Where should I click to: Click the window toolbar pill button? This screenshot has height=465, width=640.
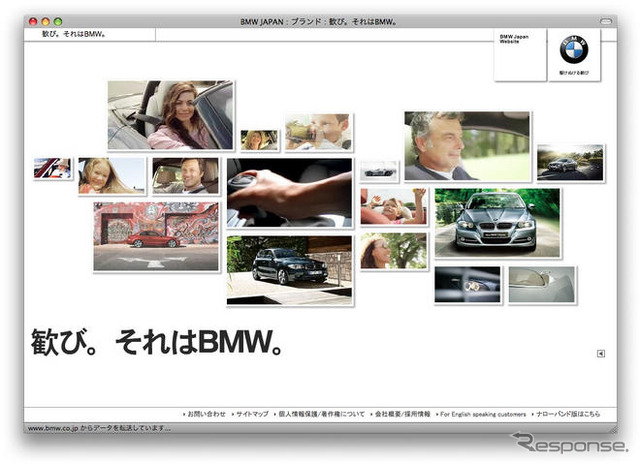point(606,22)
